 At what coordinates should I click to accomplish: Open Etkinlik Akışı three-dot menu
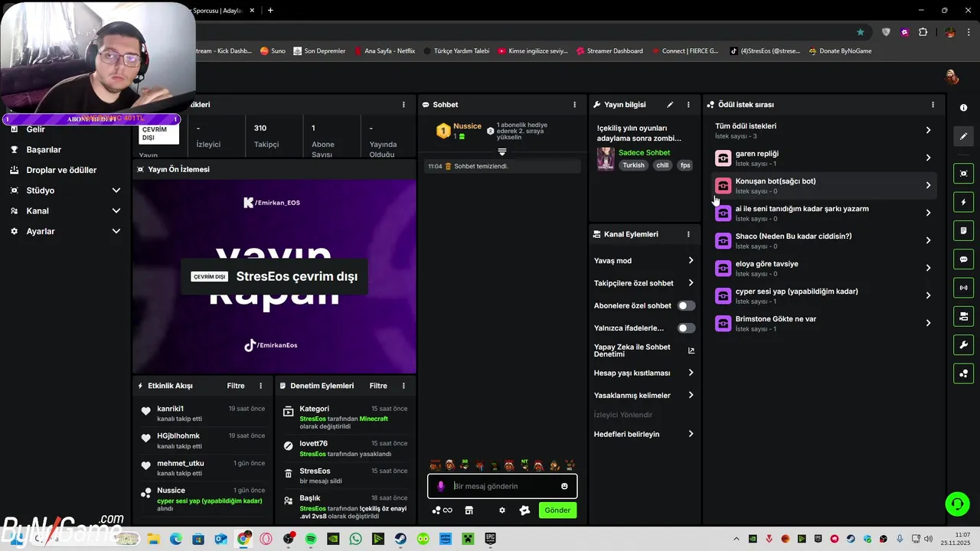tap(260, 386)
